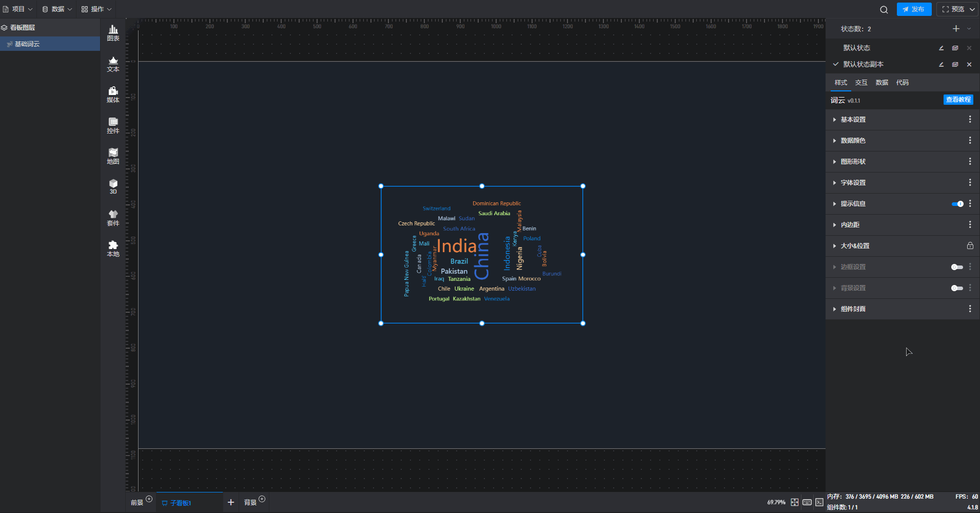Select the 基础词云 layer item

[x=27, y=44]
